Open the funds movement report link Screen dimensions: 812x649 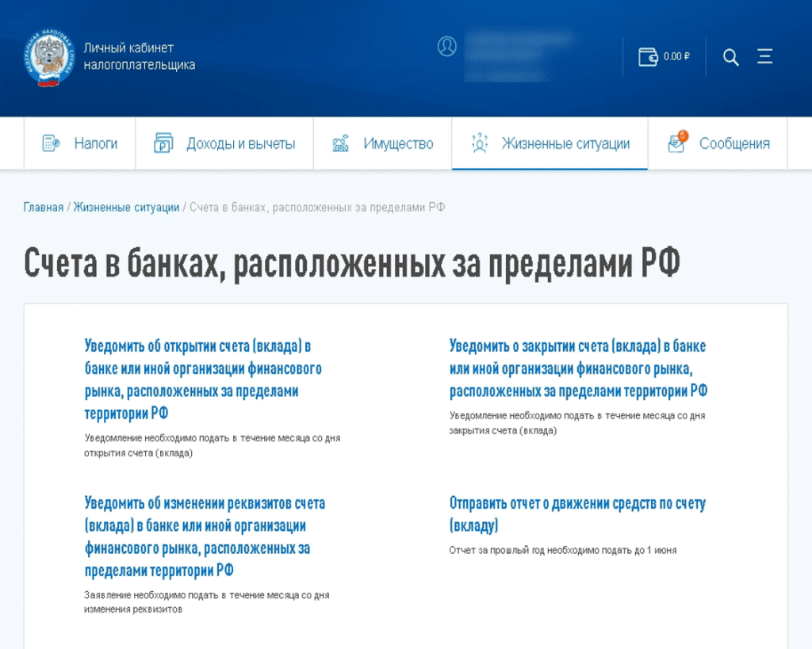tap(576, 513)
